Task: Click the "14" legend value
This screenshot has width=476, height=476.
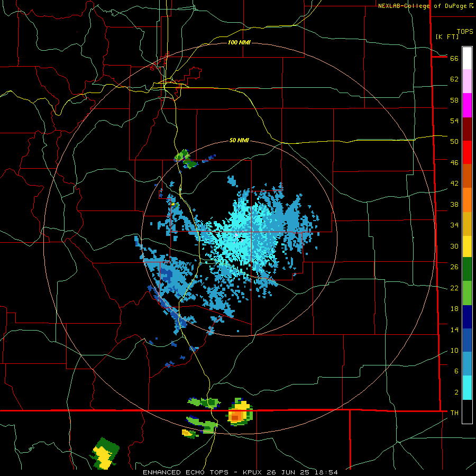Action: point(454,329)
